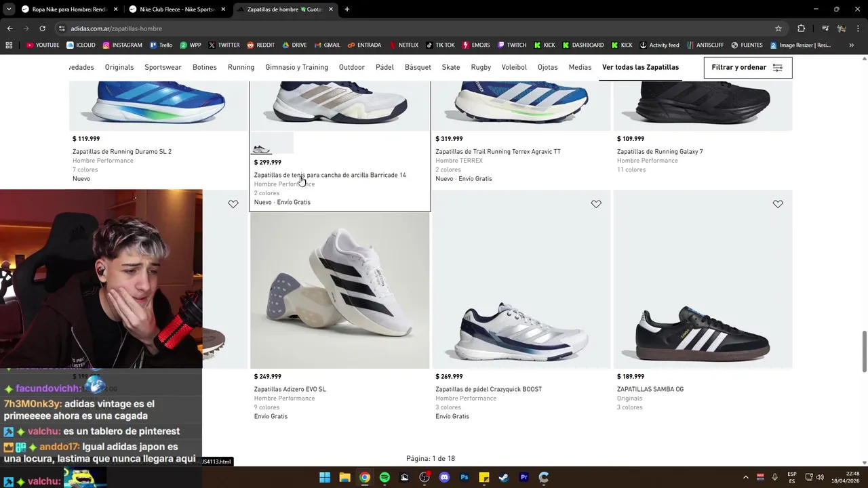Open a new browser tab
This screenshot has width=868, height=488.
(x=347, y=9)
